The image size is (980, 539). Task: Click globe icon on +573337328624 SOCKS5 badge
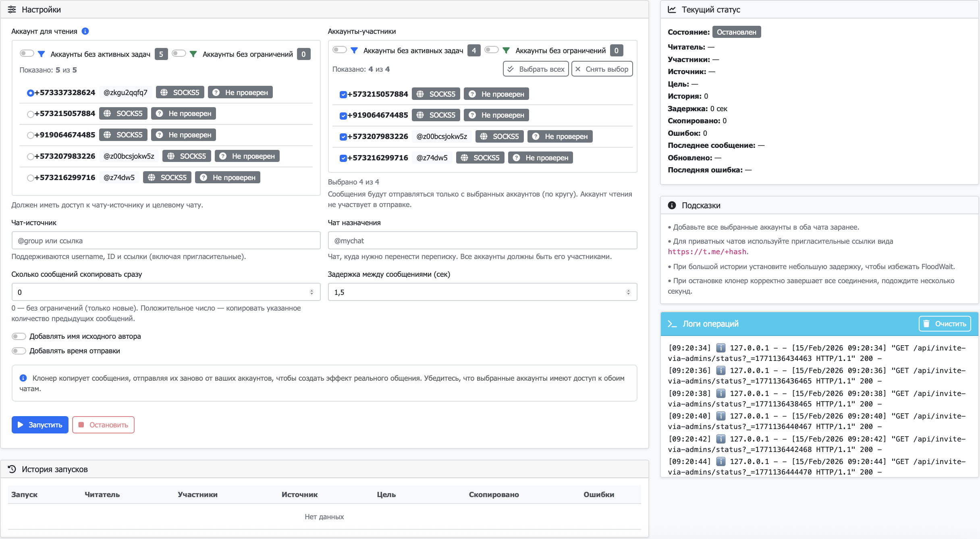pyautogui.click(x=164, y=92)
